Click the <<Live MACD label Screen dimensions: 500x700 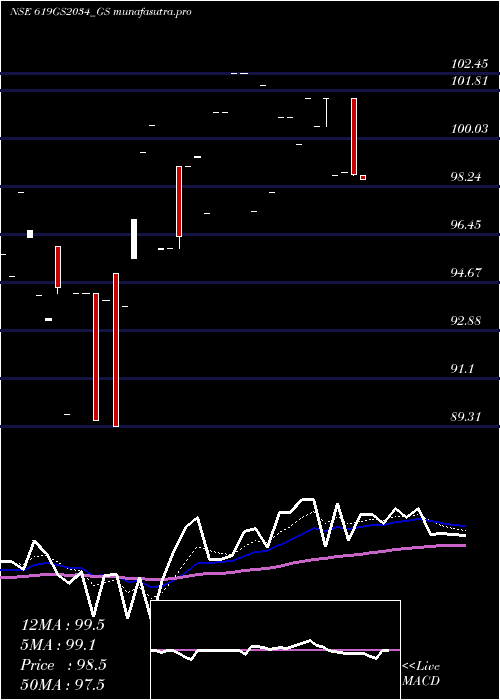(x=421, y=674)
